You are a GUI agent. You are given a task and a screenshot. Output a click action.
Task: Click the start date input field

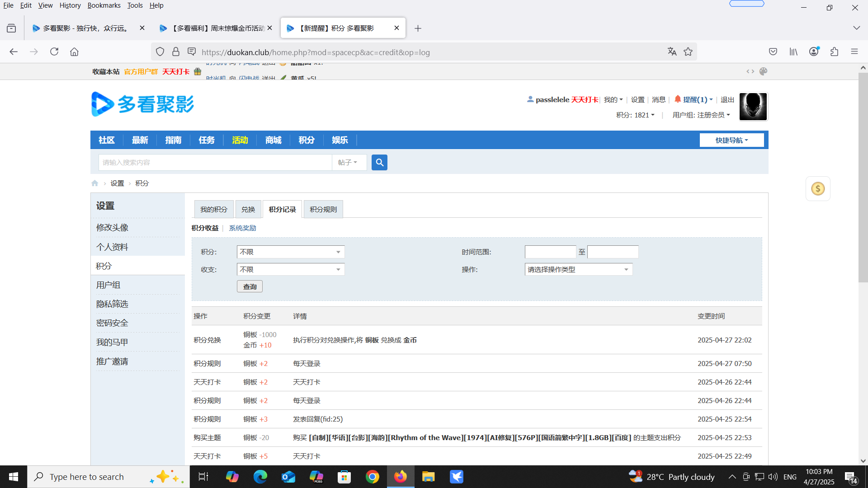pos(550,252)
